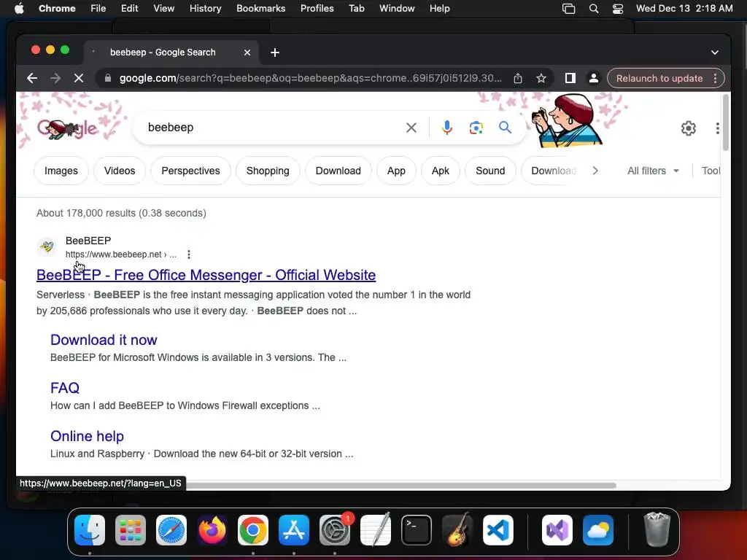Screen dimensions: 747x560
Task: Open the File menu
Action: point(98,9)
